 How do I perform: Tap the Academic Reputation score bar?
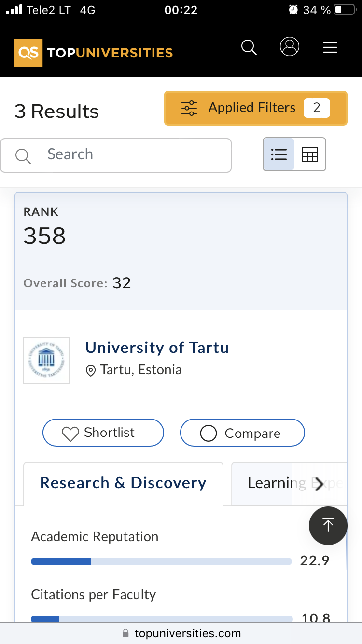[x=161, y=561]
